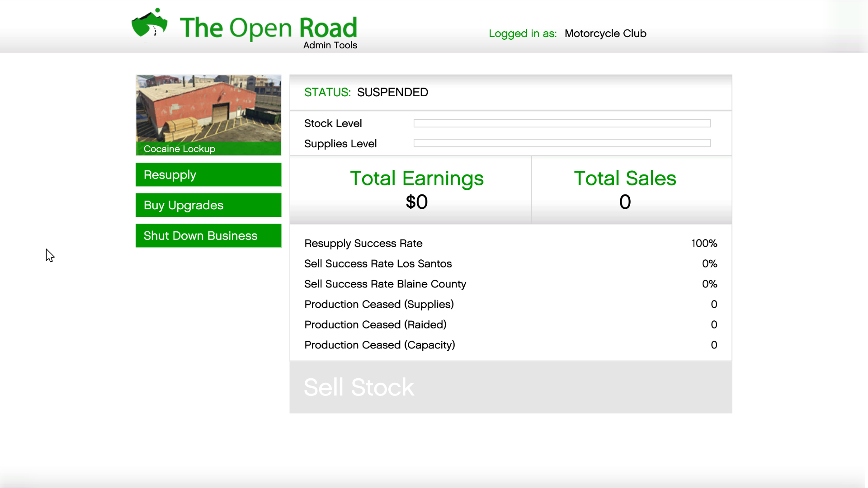This screenshot has width=868, height=488.
Task: Click the Total Earnings panel
Action: [410, 190]
